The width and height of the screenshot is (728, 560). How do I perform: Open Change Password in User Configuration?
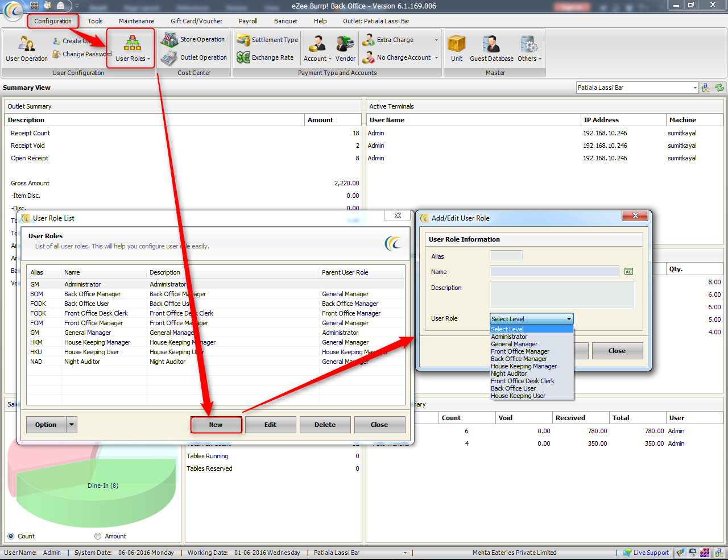coord(82,54)
